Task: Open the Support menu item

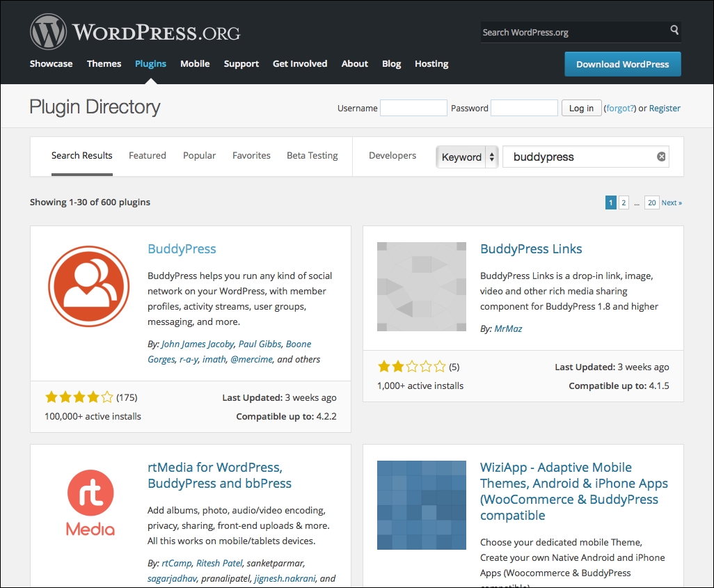Action: click(x=241, y=64)
